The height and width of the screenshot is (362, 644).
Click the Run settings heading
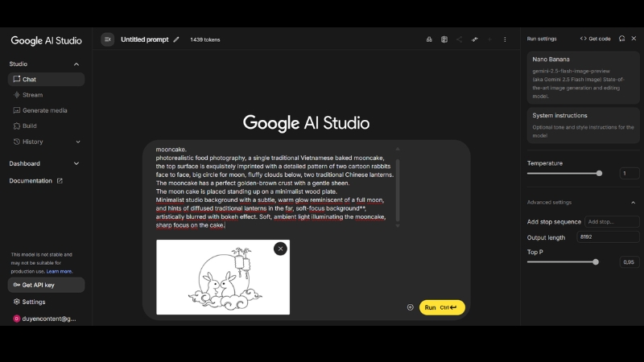542,39
